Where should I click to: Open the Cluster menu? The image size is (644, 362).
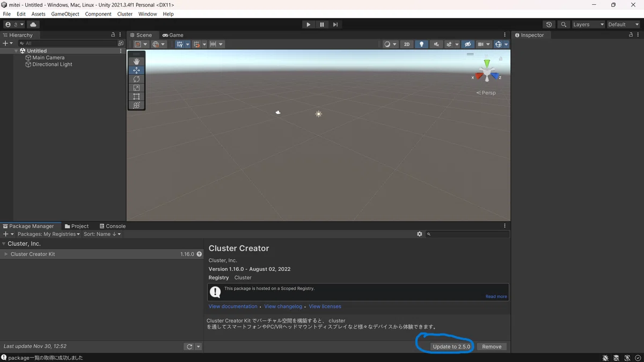point(125,14)
